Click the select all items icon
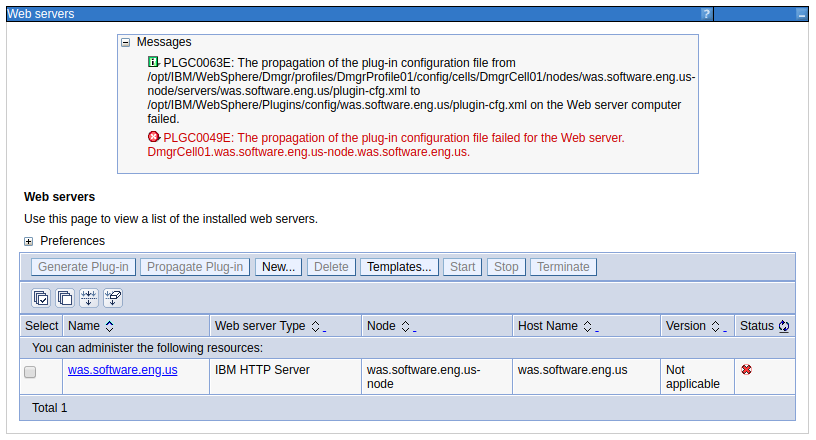 click(41, 298)
